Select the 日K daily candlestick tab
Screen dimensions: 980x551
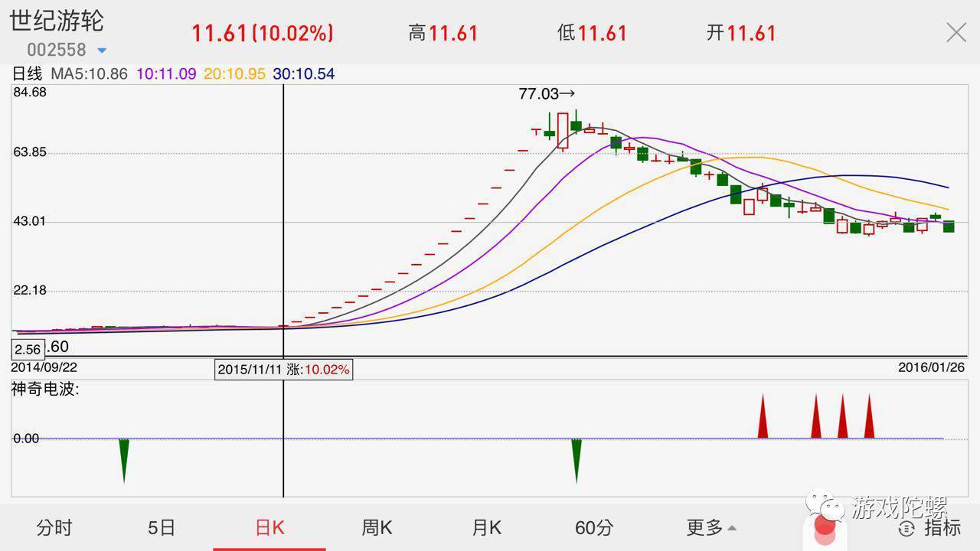pos(269,527)
